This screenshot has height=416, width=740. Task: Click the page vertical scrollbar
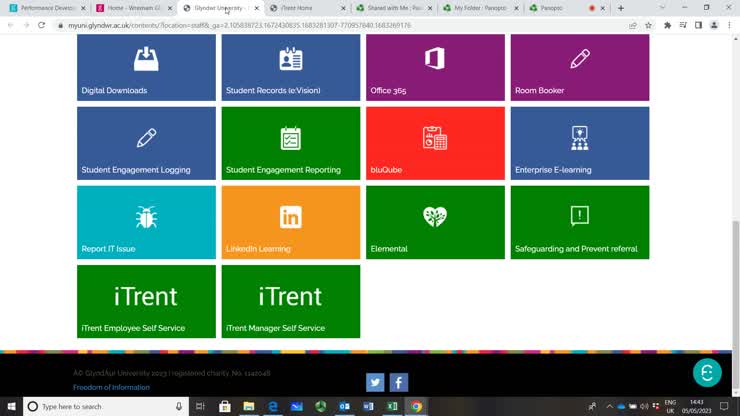736,307
